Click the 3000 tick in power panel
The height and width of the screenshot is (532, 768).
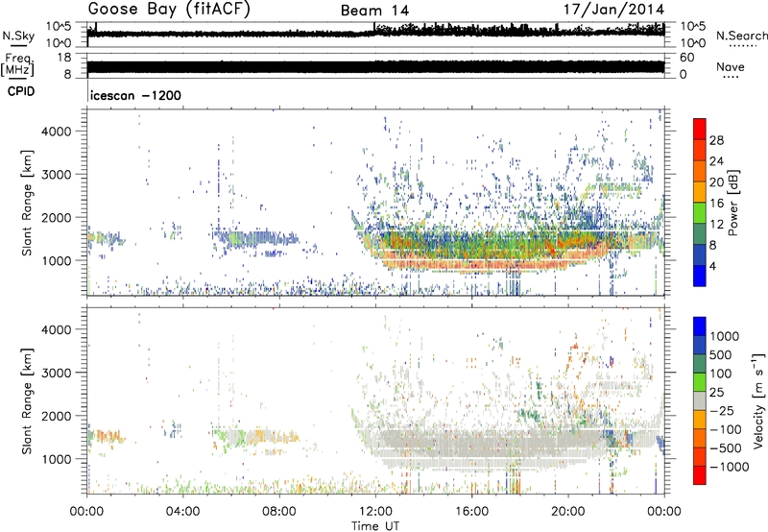[x=57, y=175]
